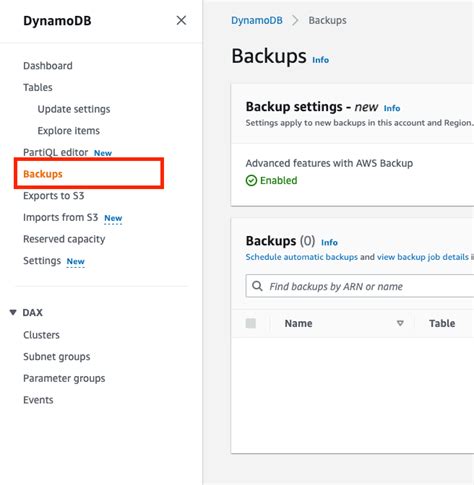The width and height of the screenshot is (474, 485).
Task: Open Reserved capacity page
Action: coord(64,239)
